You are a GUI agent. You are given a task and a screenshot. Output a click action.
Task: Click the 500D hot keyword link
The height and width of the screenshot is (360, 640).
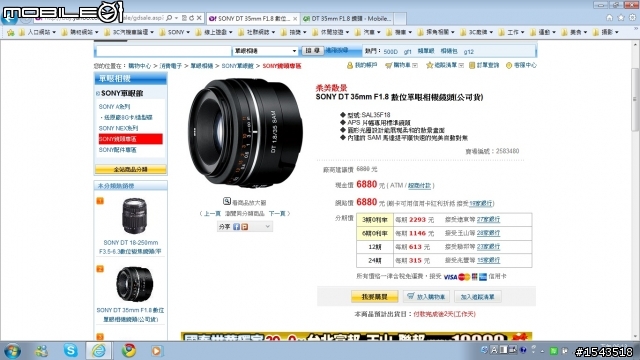[x=391, y=52]
